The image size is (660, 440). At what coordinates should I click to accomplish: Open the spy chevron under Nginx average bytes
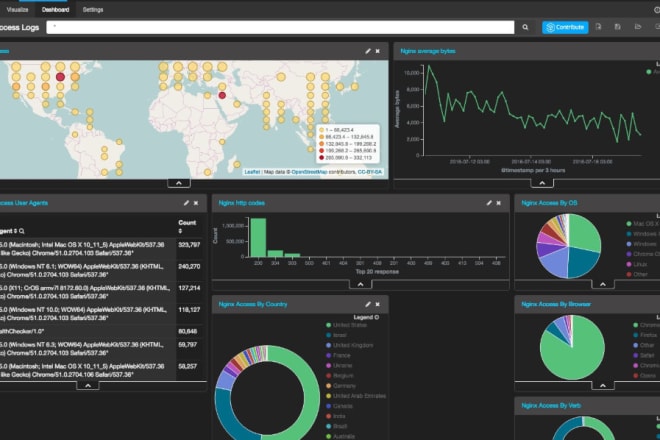[x=542, y=183]
